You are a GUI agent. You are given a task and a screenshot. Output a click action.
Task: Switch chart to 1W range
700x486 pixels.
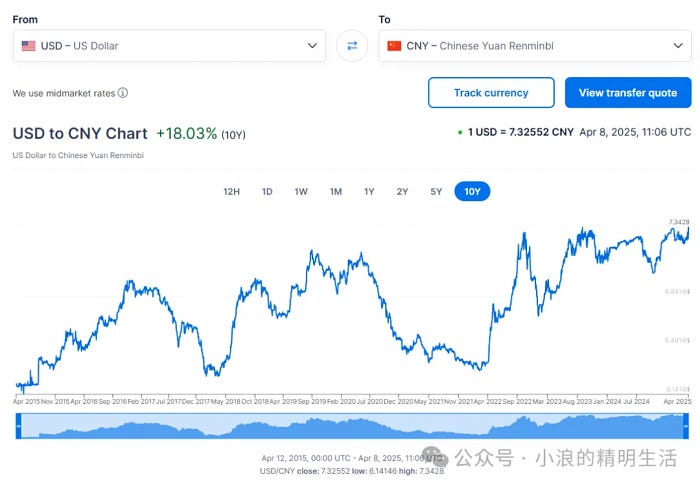tap(301, 191)
